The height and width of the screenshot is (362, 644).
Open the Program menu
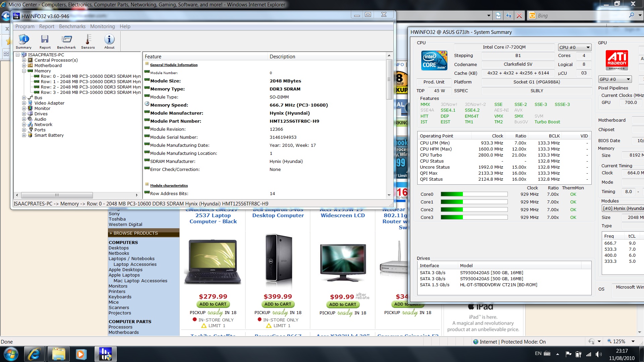pos(25,26)
